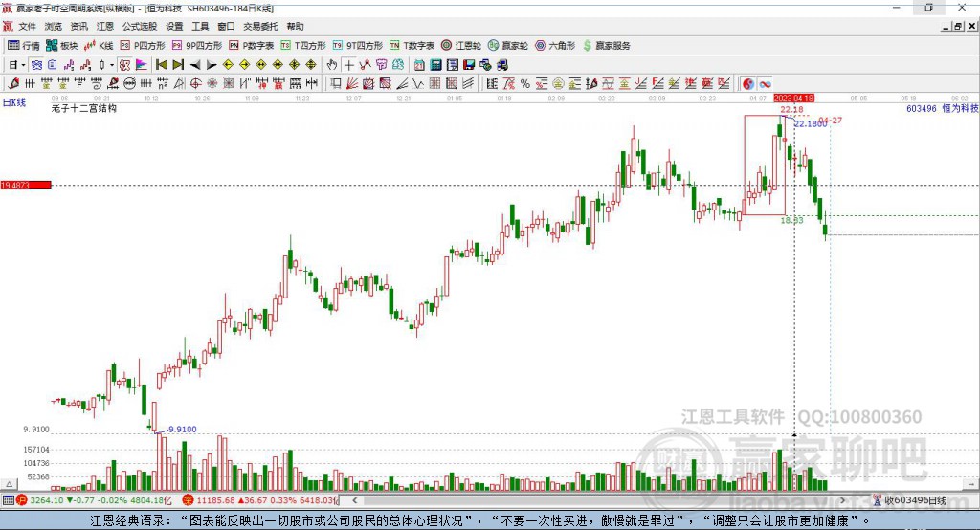The height and width of the screenshot is (530, 980).
Task: Click the 9.9100 low price annotation
Action: tap(183, 430)
